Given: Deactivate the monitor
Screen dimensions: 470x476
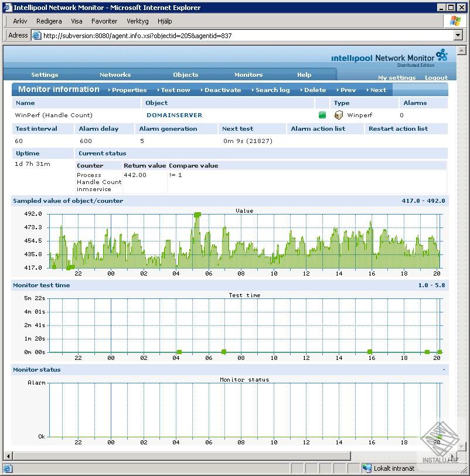Looking at the screenshot, I should pos(221,90).
